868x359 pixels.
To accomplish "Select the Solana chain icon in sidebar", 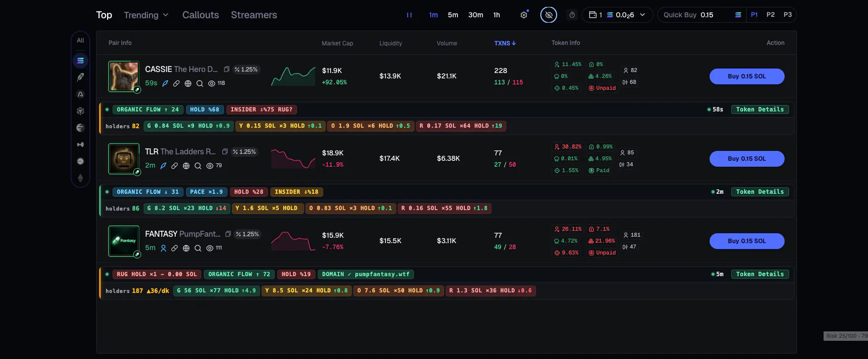I will [x=80, y=61].
